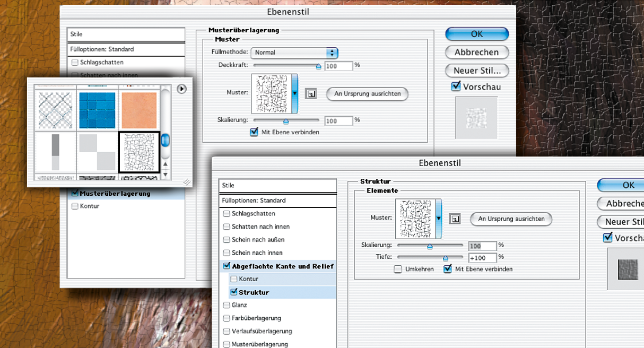Adjust the Tiefe slider handle
Viewport: 644px width, 348px height.
click(x=446, y=258)
